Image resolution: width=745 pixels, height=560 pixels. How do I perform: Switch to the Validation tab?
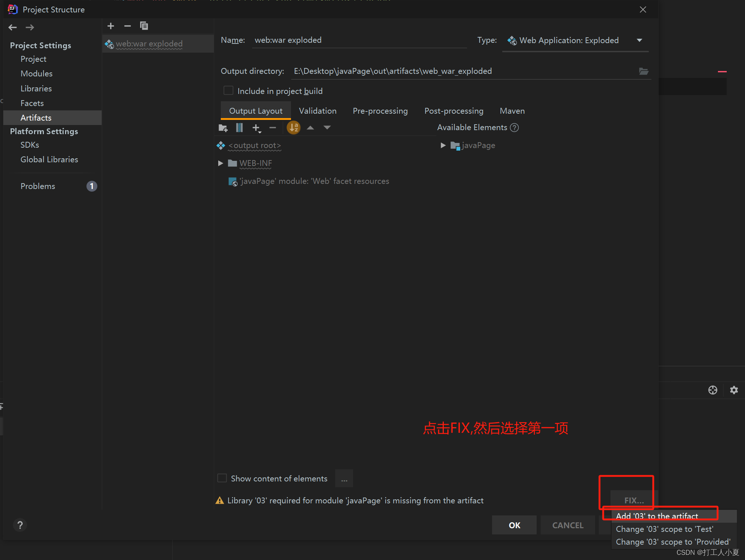(x=317, y=111)
